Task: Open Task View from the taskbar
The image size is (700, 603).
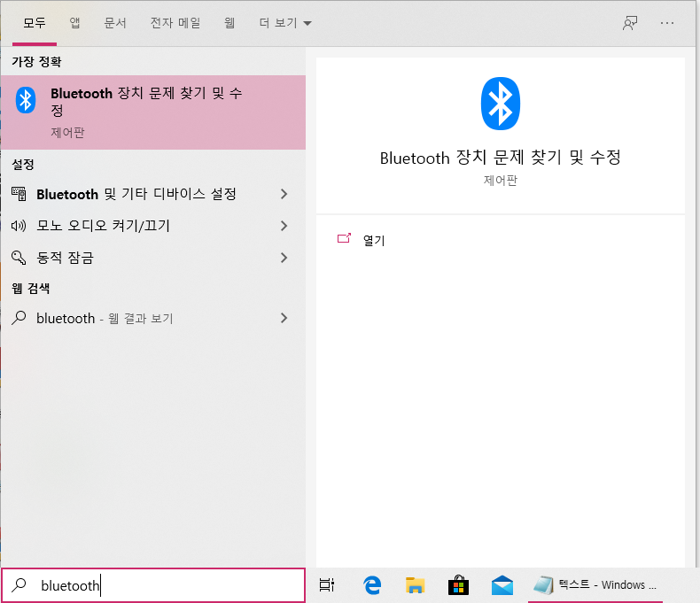Action: (327, 584)
